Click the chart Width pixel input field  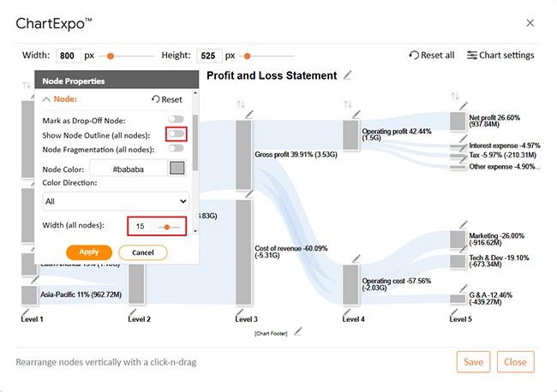click(69, 56)
